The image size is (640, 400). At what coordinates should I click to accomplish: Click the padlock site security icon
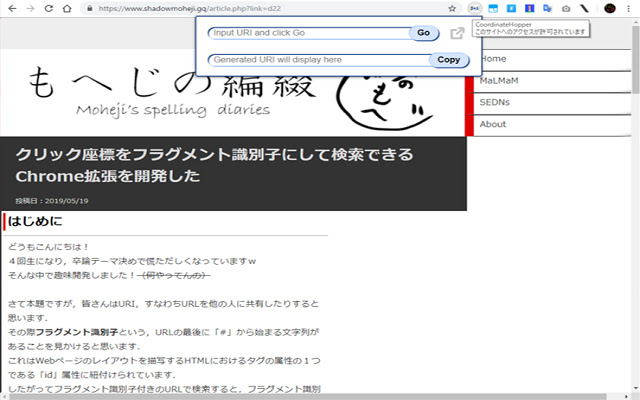tap(89, 8)
